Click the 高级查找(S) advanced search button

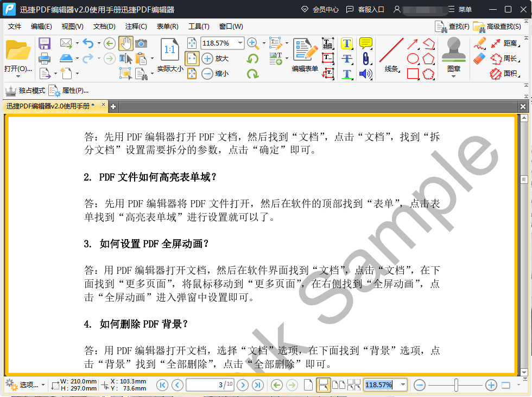coord(497,27)
